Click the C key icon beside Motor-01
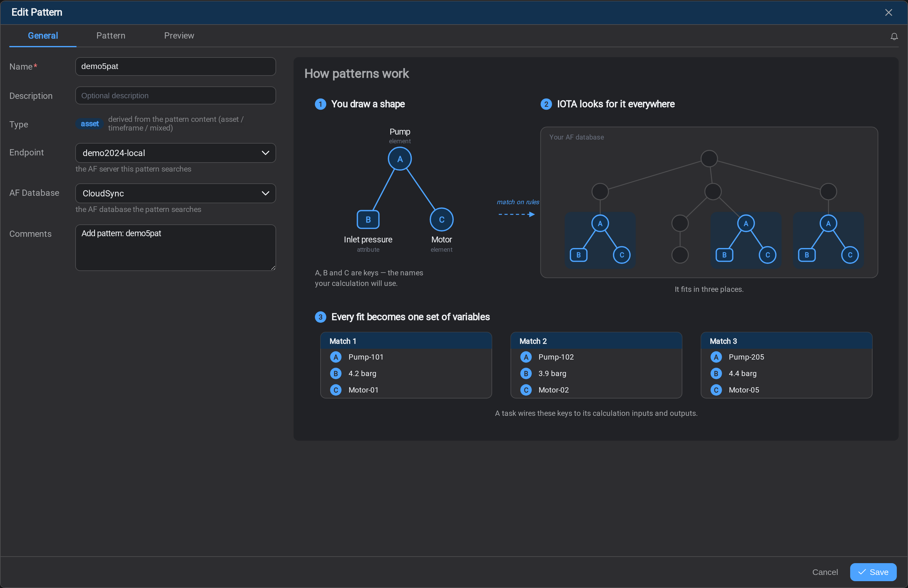 click(x=335, y=390)
